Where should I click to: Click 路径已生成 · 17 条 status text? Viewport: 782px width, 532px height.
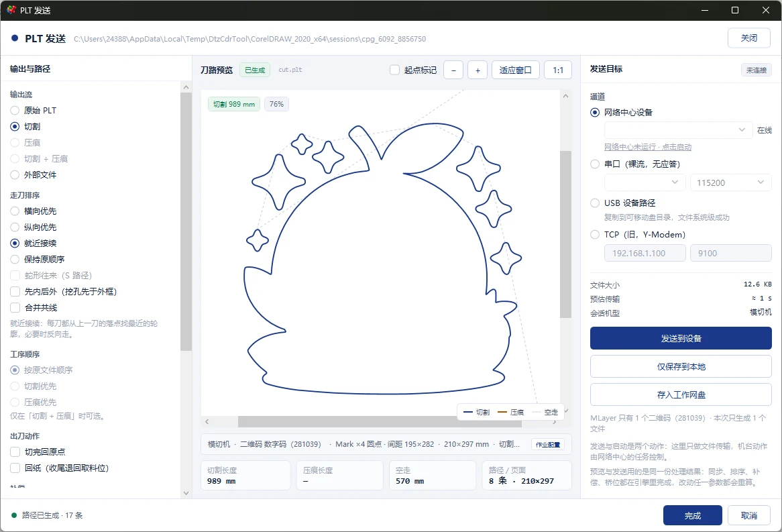[52, 515]
